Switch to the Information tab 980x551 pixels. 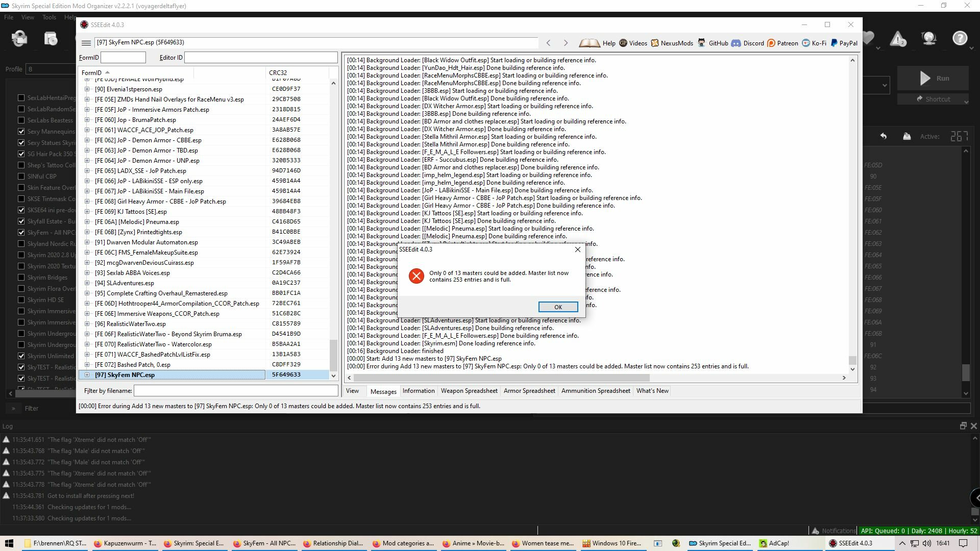[419, 391]
